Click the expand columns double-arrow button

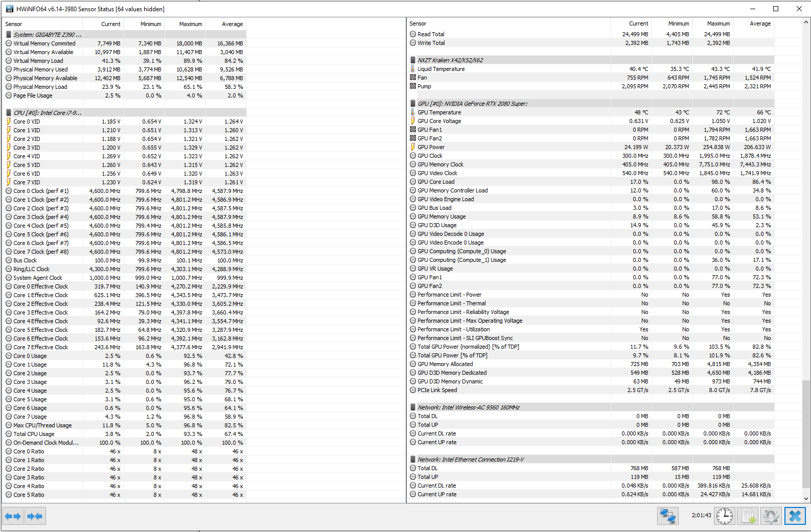(13, 516)
